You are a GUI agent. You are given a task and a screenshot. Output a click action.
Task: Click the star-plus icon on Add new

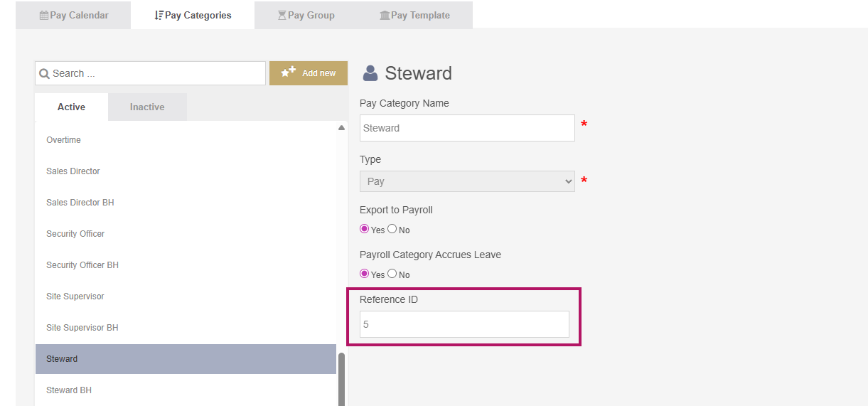pyautogui.click(x=288, y=73)
